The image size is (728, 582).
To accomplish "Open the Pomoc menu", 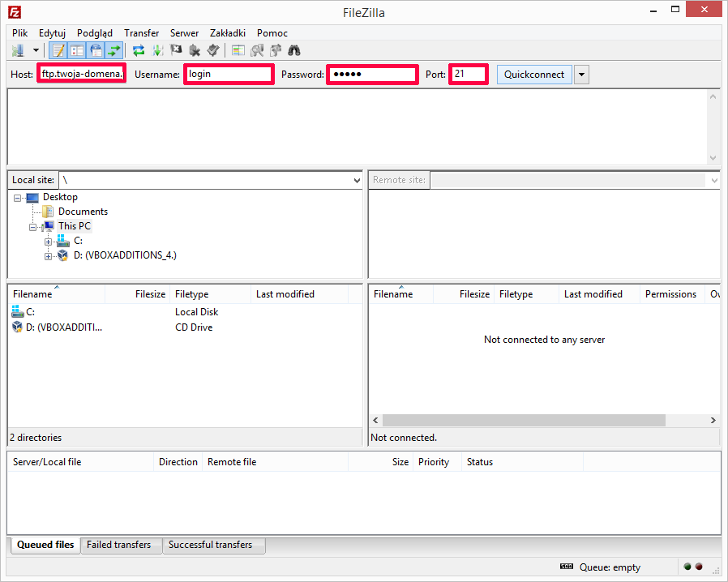I will tap(272, 33).
